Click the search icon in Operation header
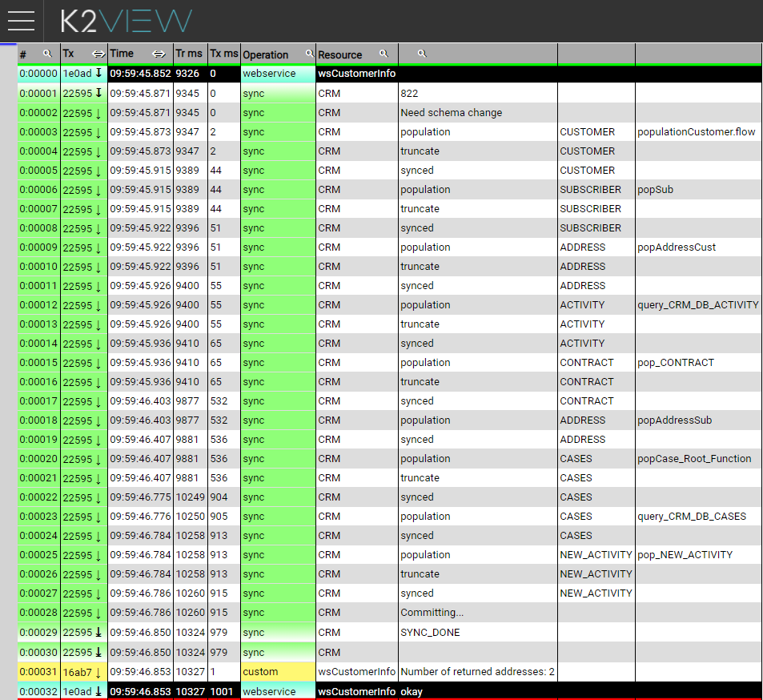Viewport: 763px width, 700px height. pos(309,54)
